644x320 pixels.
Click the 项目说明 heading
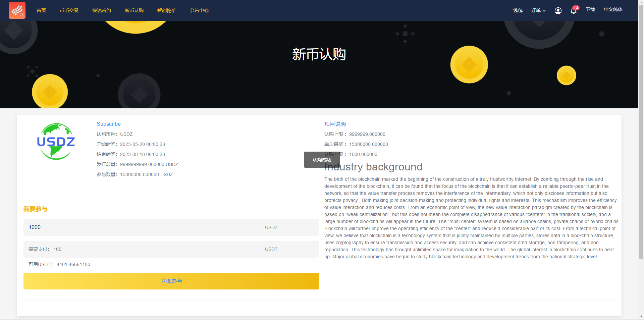[x=335, y=124]
